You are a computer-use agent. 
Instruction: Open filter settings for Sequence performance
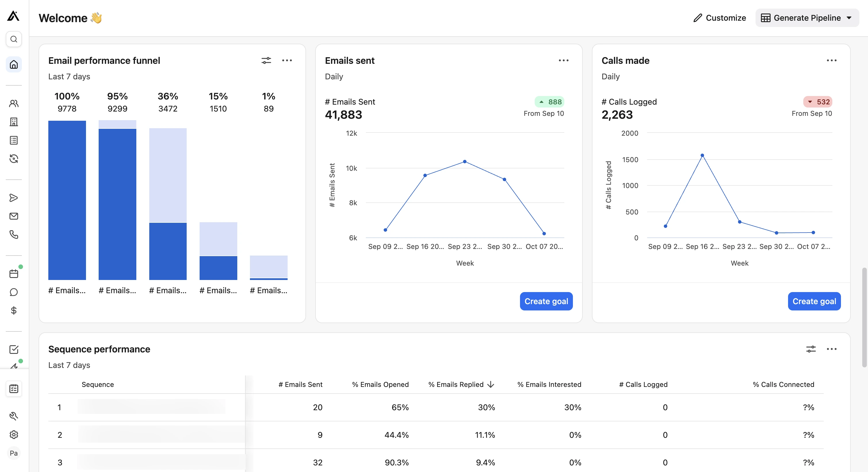(811, 349)
